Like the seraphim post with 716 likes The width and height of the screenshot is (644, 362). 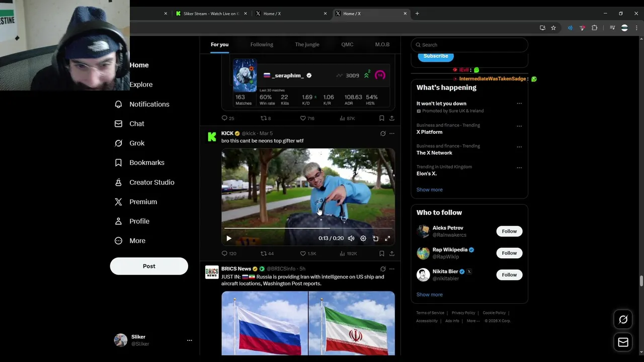(303, 118)
